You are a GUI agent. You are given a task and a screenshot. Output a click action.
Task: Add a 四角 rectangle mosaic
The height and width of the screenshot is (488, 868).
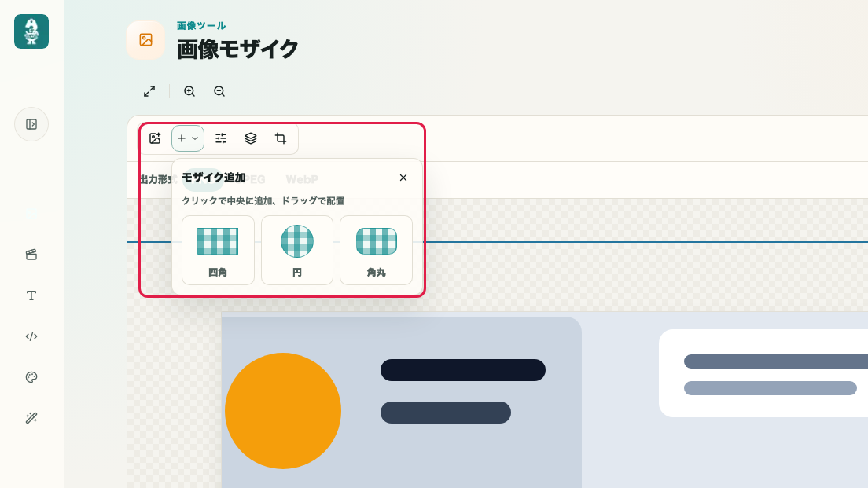[218, 250]
